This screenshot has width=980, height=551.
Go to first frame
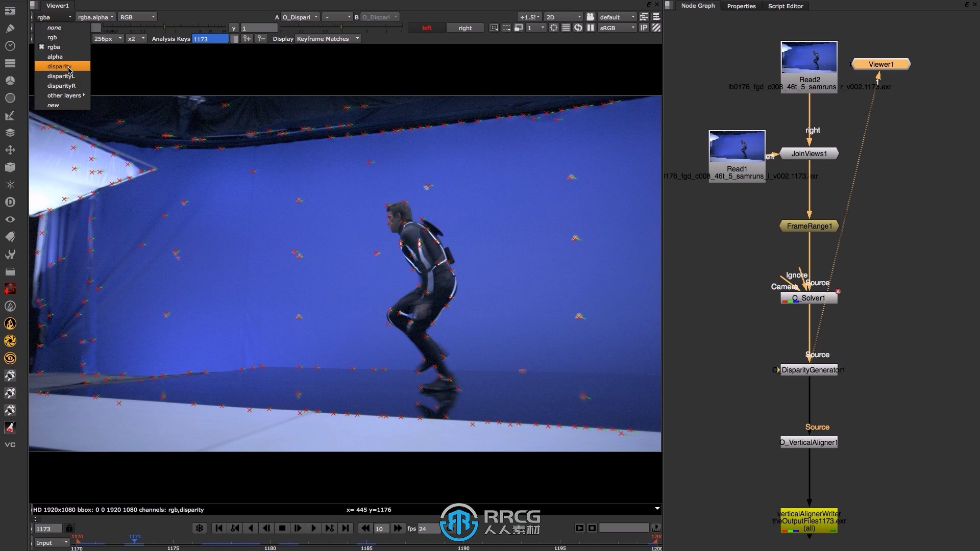[219, 528]
